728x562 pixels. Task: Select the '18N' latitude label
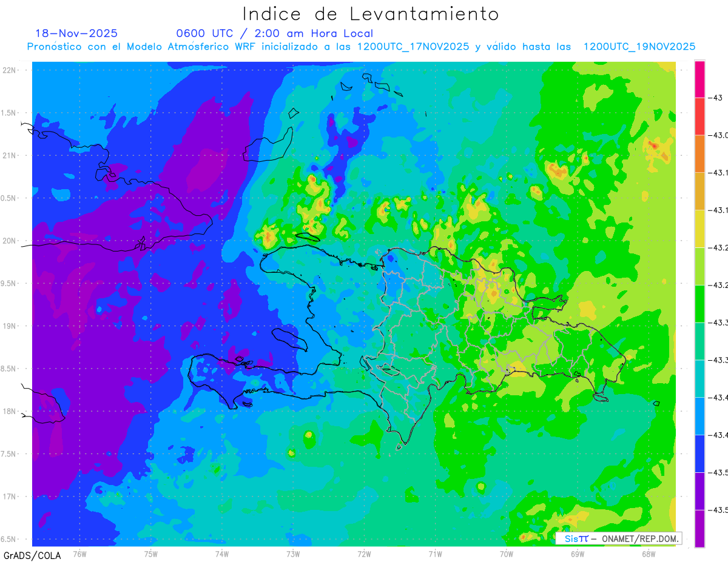(10, 411)
